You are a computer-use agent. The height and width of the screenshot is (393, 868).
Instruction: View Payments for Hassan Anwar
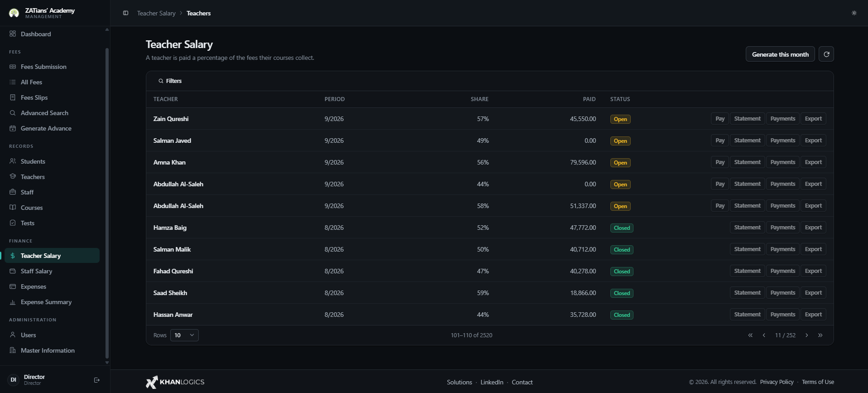pos(782,315)
